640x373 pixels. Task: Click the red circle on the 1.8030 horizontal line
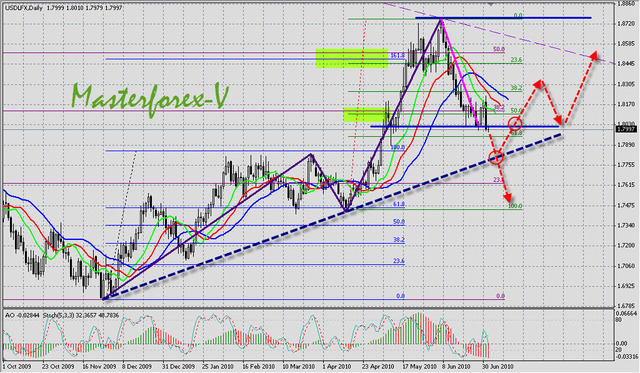(515, 123)
